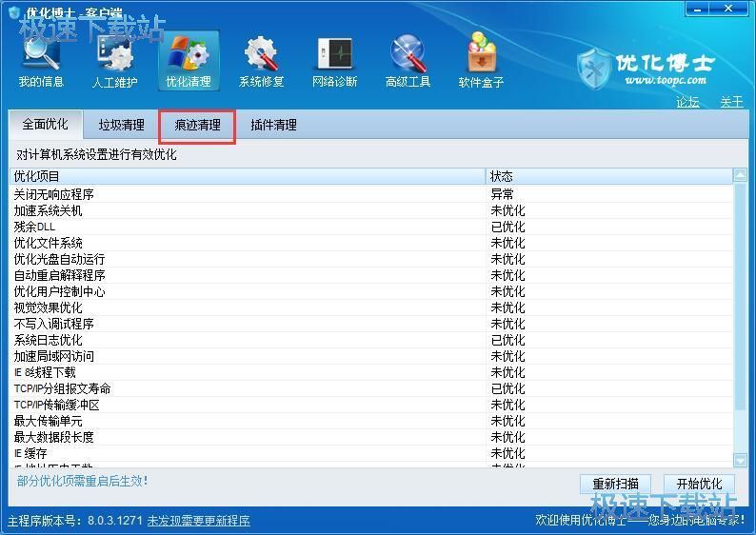Click the list scrollbar up arrow
756x535 pixels.
tap(740, 175)
